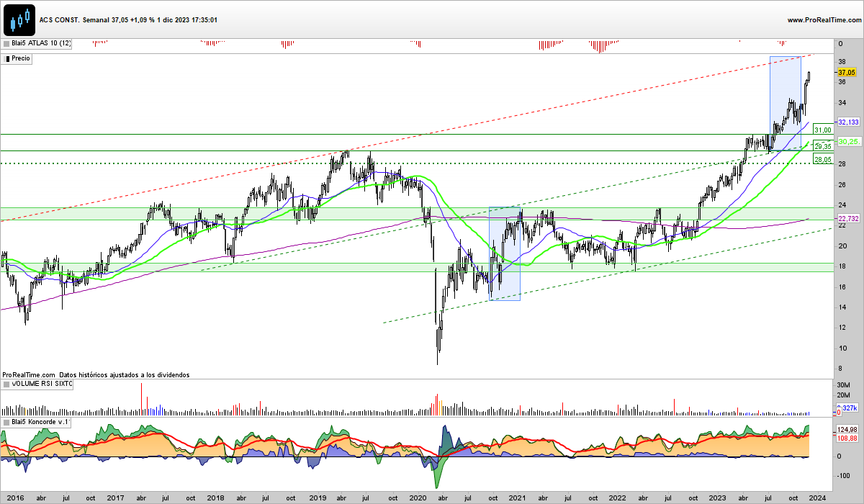The height and width of the screenshot is (504, 864).
Task: Click the 2018 label on time axis
Action: (215, 498)
